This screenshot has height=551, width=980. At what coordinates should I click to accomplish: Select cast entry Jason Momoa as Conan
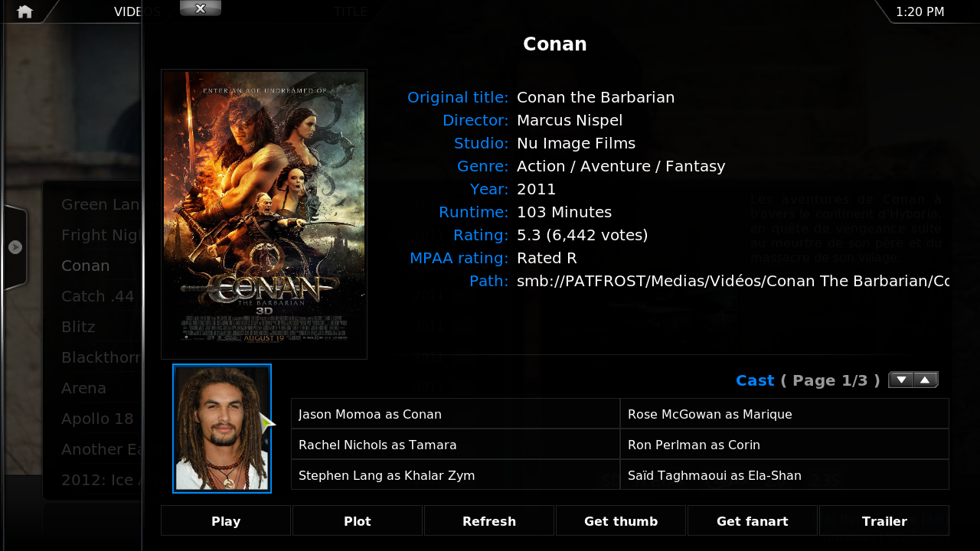(x=456, y=413)
